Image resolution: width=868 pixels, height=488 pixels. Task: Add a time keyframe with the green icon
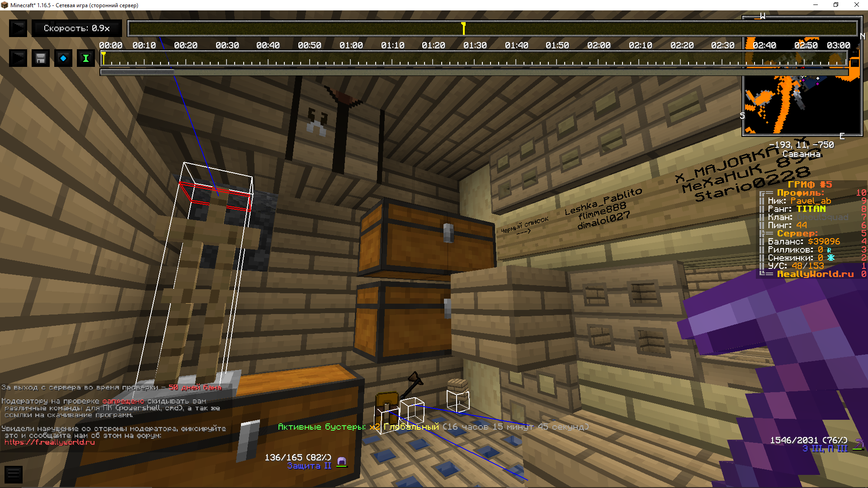(x=86, y=58)
